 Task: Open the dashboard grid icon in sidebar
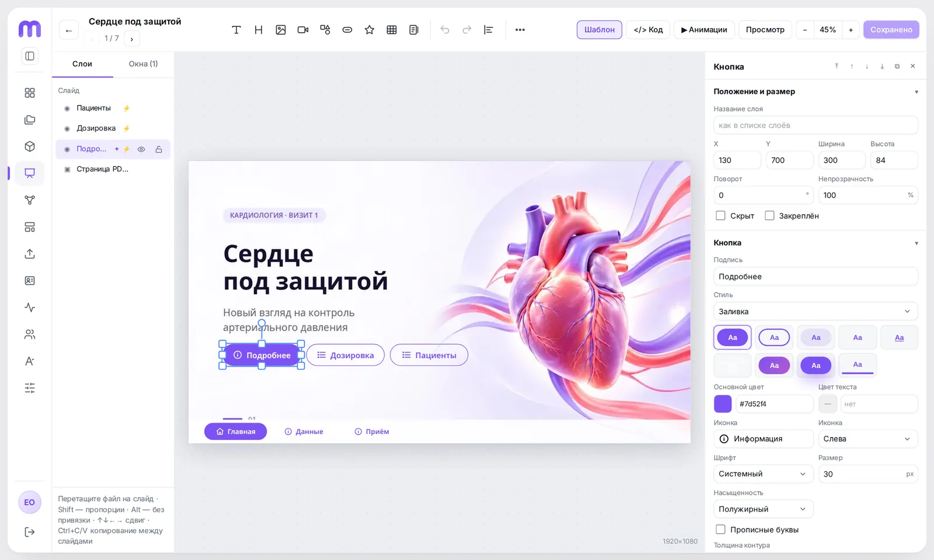pos(30,93)
